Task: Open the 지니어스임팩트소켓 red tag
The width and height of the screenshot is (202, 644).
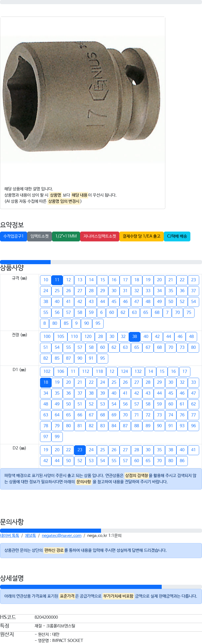Action: [x=100, y=236]
